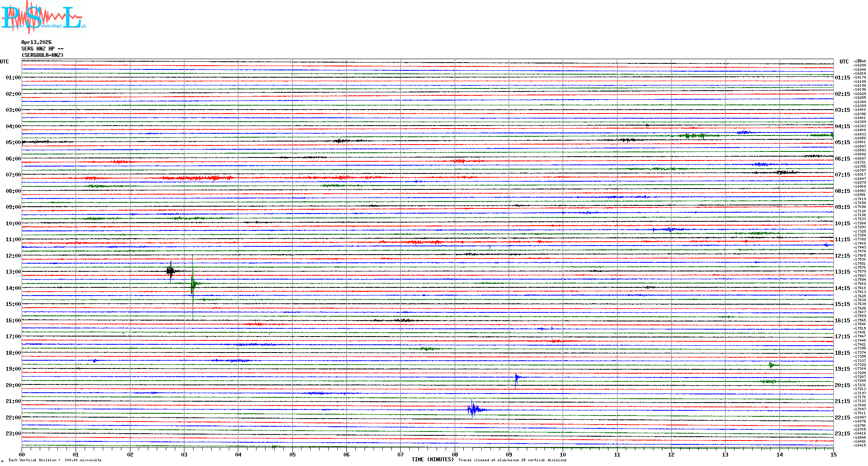This screenshot has width=868, height=466.
Task: Select the SERG HNZ HP station text
Action: tap(42, 49)
